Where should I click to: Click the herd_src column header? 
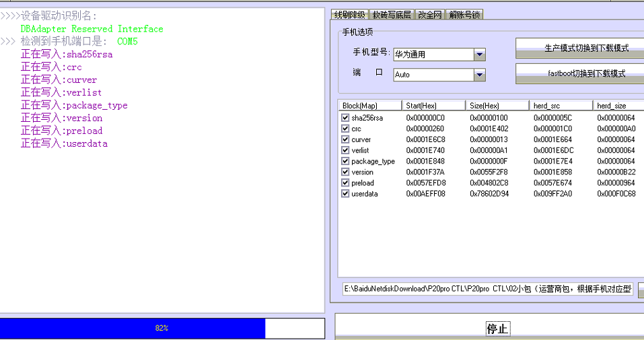click(561, 106)
